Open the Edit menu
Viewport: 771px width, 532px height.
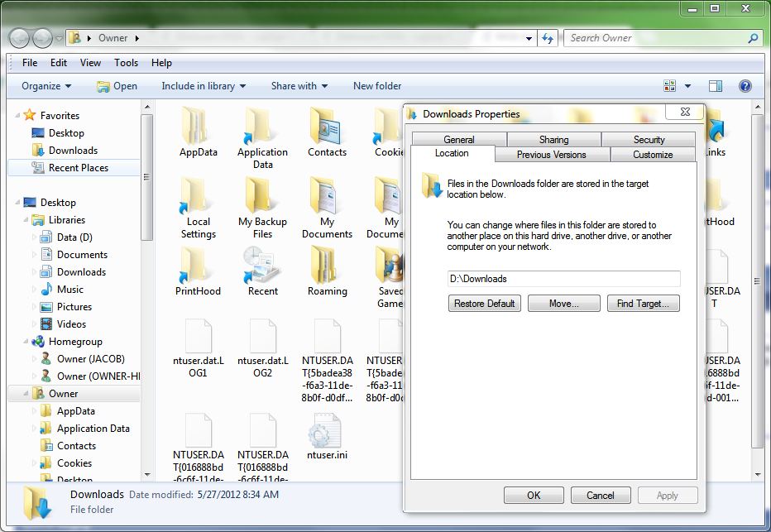(x=59, y=63)
